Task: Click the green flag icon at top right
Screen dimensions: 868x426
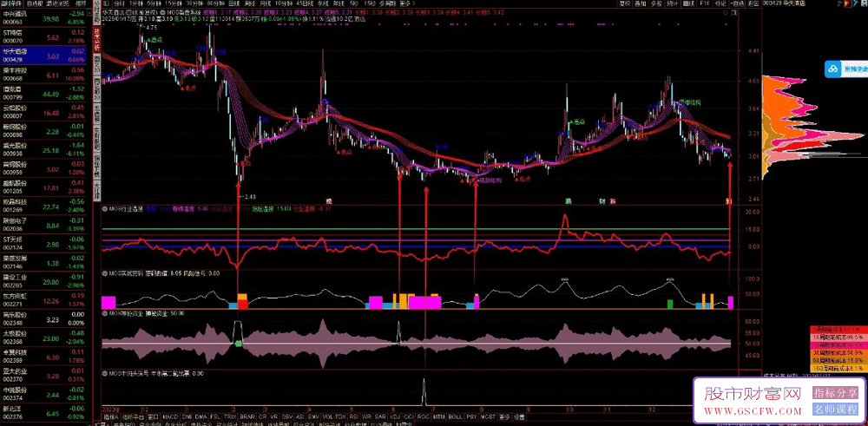Action: point(854,3)
